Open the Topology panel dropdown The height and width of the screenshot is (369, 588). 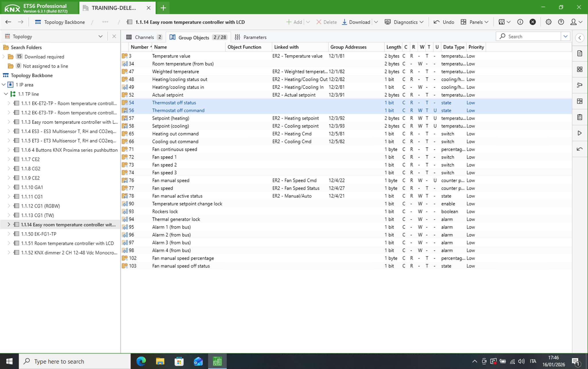point(100,36)
